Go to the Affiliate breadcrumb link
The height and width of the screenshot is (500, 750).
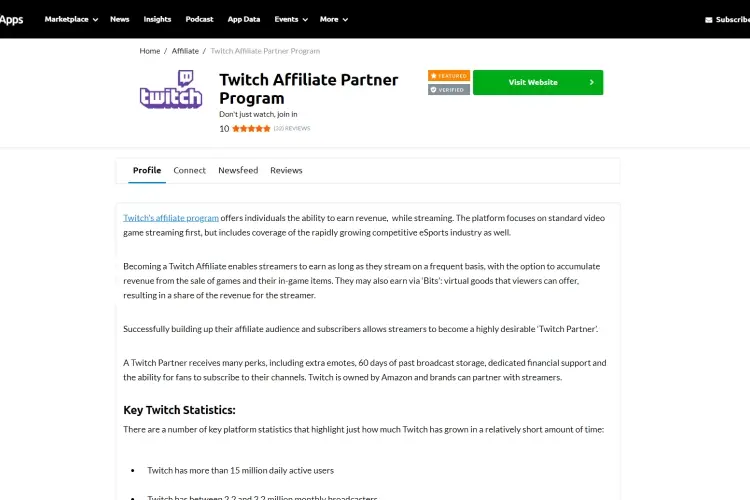pyautogui.click(x=185, y=51)
